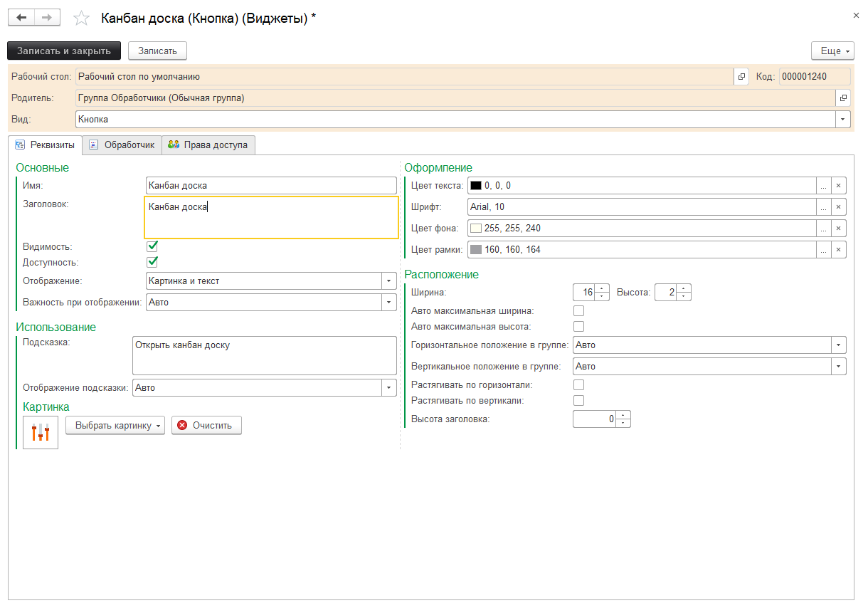Viewport: 868px width, 608px height.
Task: Clear the Цвет рамки value with X
Action: click(x=838, y=250)
